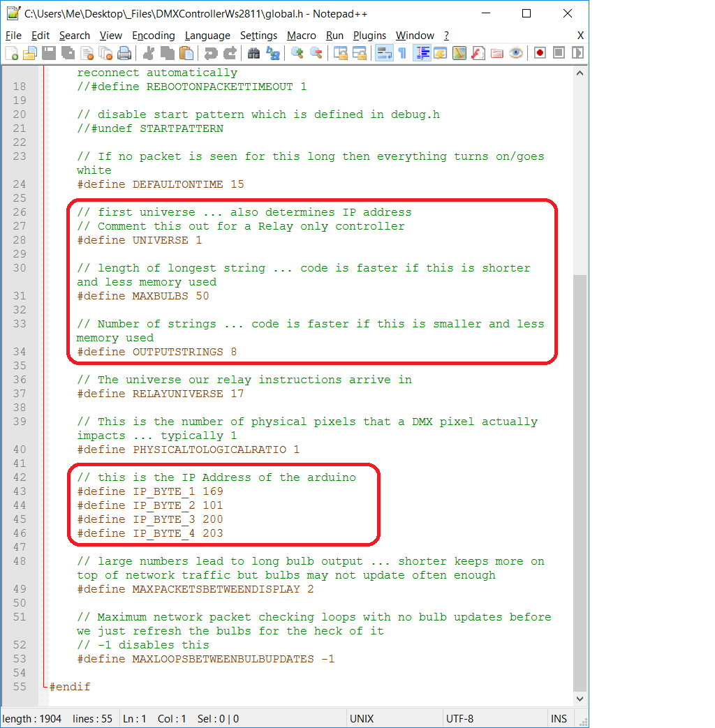Click the scrollbar down arrow
The image size is (715, 728).
click(580, 699)
